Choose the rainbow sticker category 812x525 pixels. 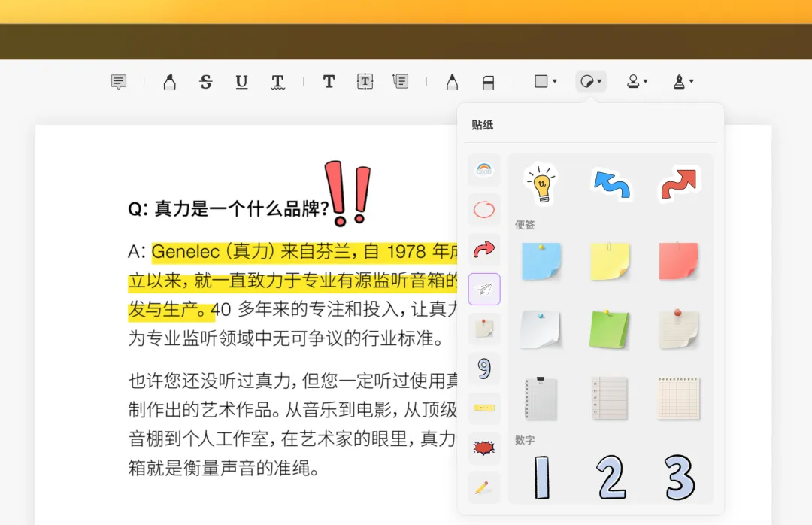pyautogui.click(x=484, y=169)
